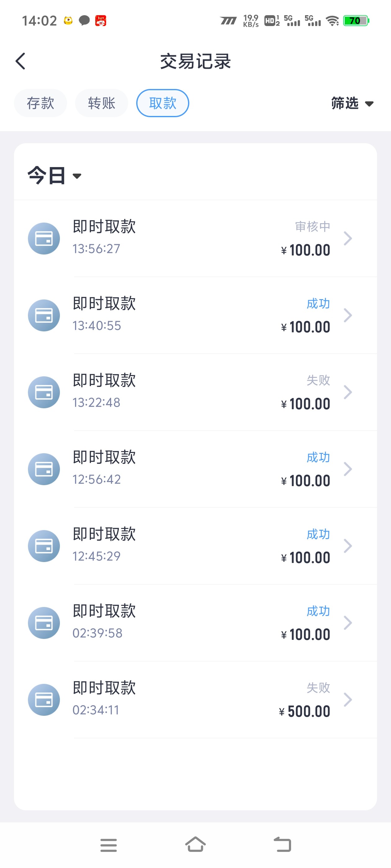The image size is (391, 868).
Task: Expand the 今日 date dropdown
Action: (x=54, y=175)
